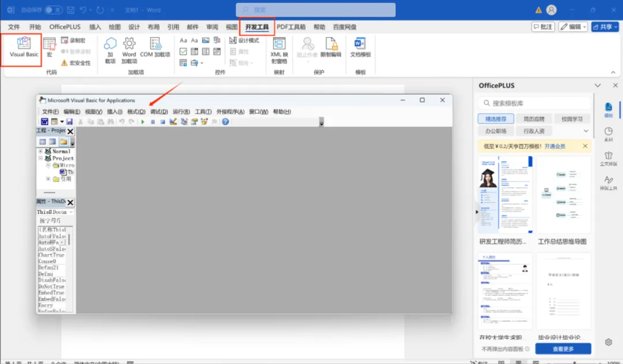Click View Object icon in project pane

click(x=52, y=141)
